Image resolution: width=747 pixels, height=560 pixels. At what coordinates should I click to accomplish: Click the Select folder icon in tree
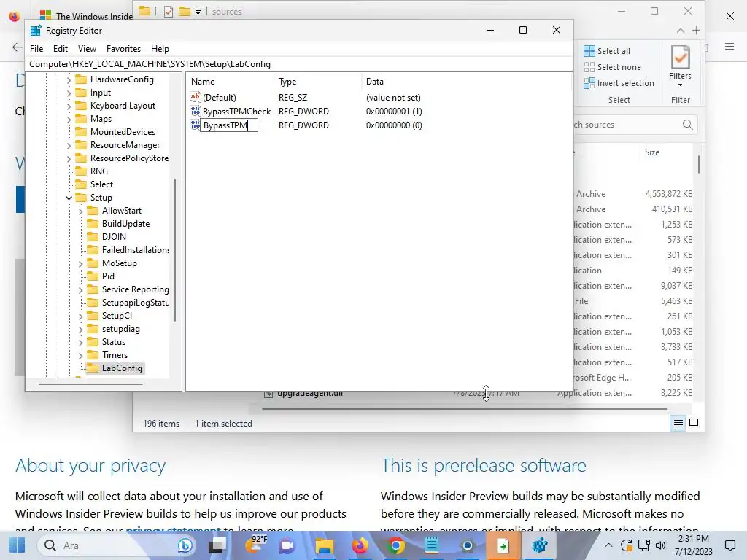click(x=82, y=184)
